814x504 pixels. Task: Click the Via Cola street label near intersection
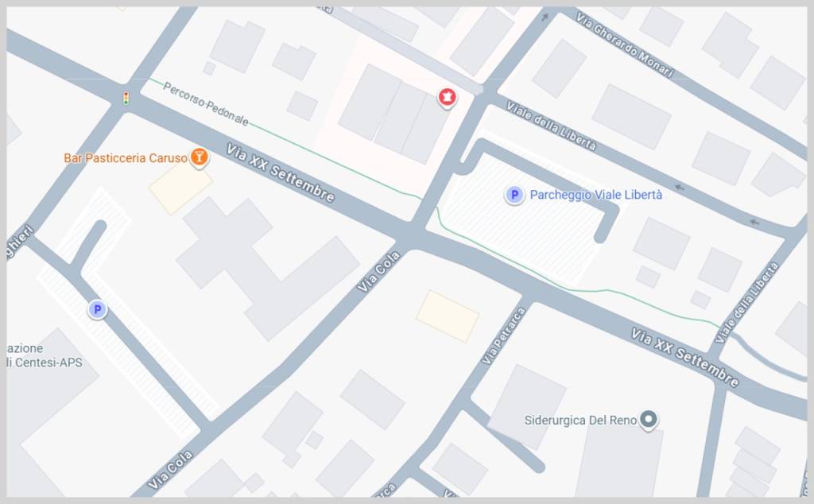pos(379,271)
